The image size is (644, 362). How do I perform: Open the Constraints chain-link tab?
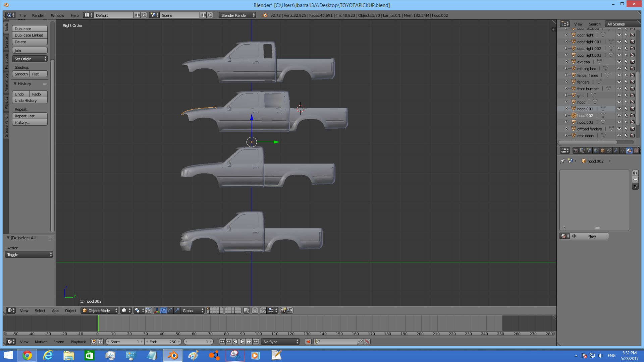(609, 150)
